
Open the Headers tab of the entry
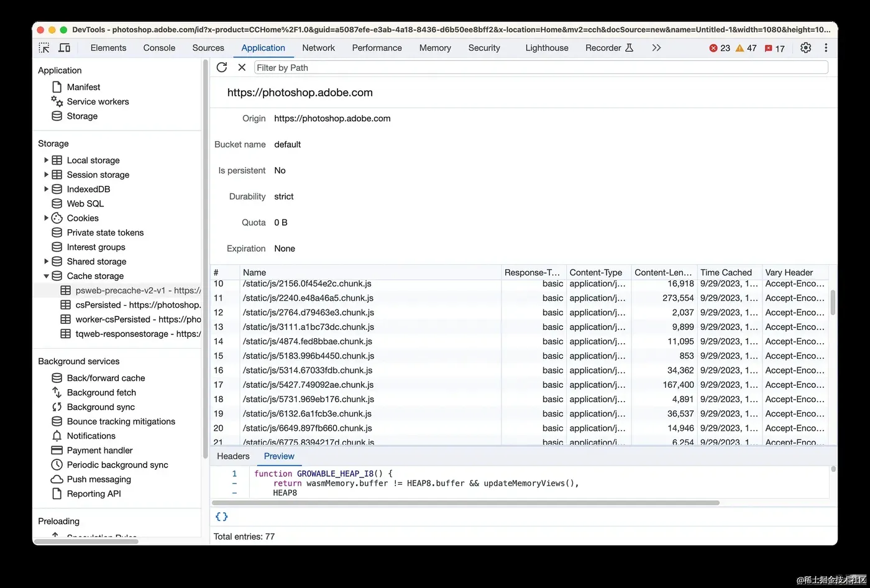[233, 456]
